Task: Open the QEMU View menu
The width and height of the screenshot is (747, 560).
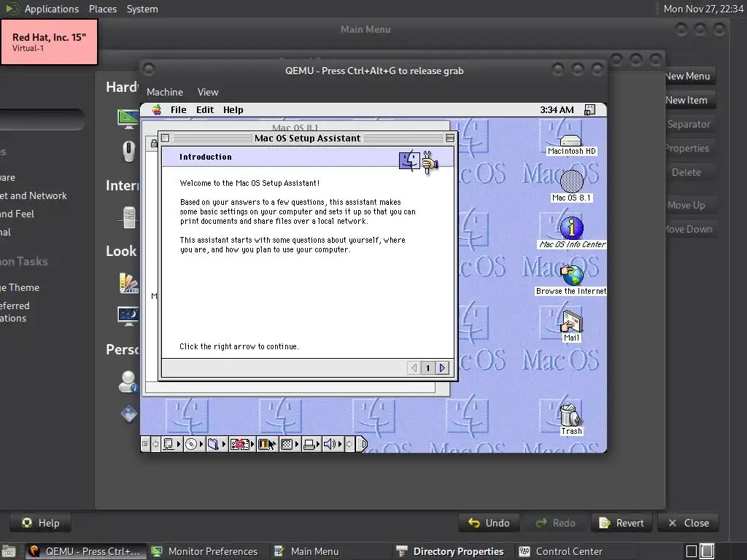Action: click(x=208, y=92)
